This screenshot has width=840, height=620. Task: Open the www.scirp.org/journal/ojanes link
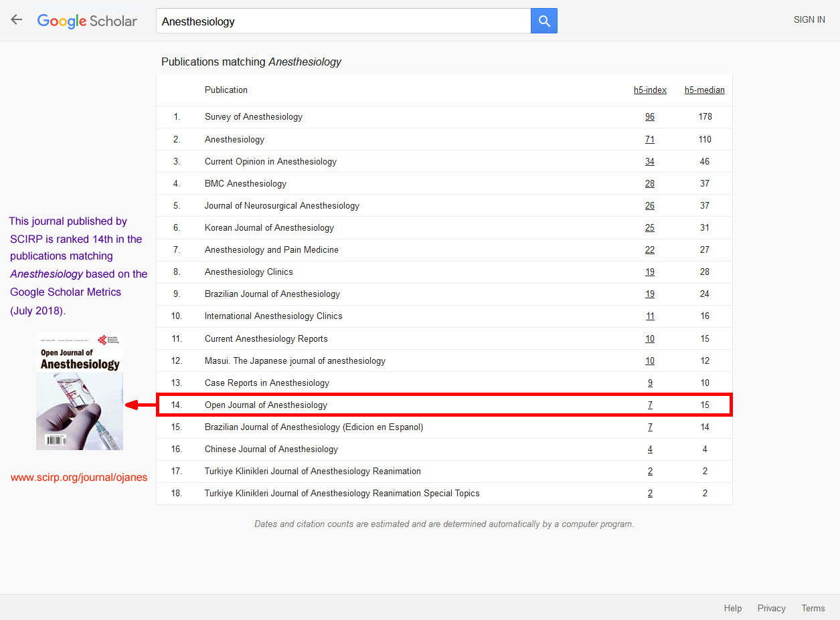[78, 477]
